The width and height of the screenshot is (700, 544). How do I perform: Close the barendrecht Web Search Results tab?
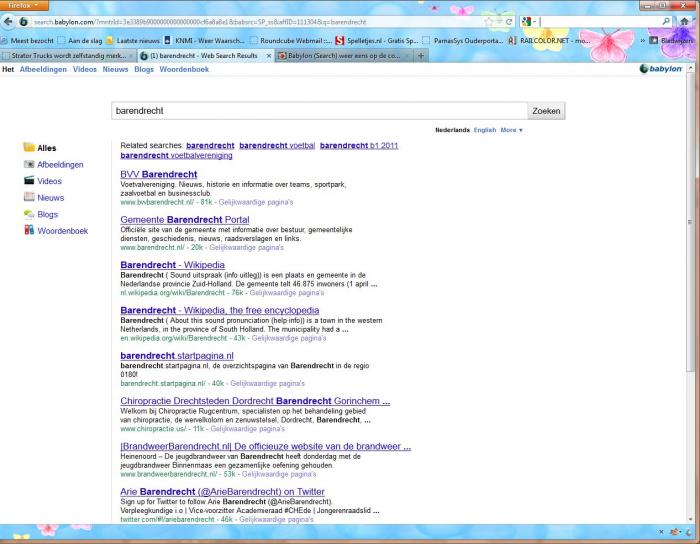coord(269,56)
